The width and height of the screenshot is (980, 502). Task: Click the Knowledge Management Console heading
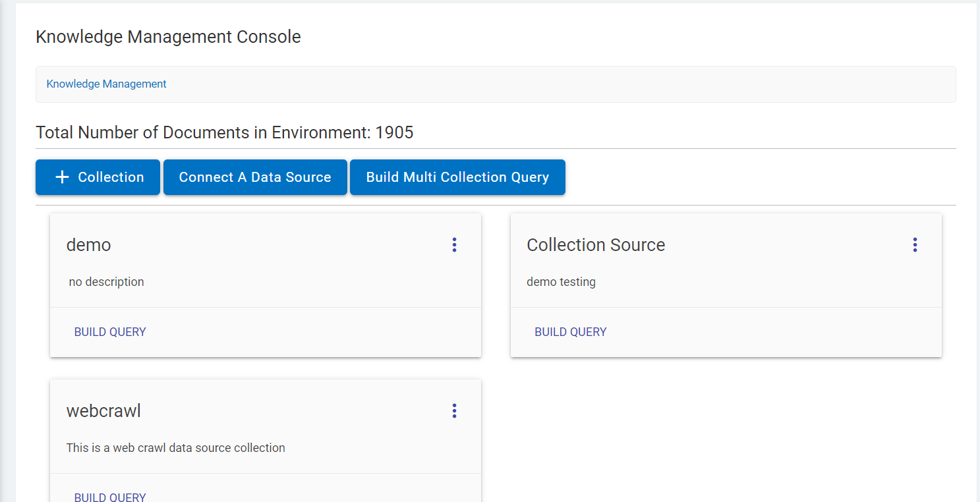(x=168, y=37)
